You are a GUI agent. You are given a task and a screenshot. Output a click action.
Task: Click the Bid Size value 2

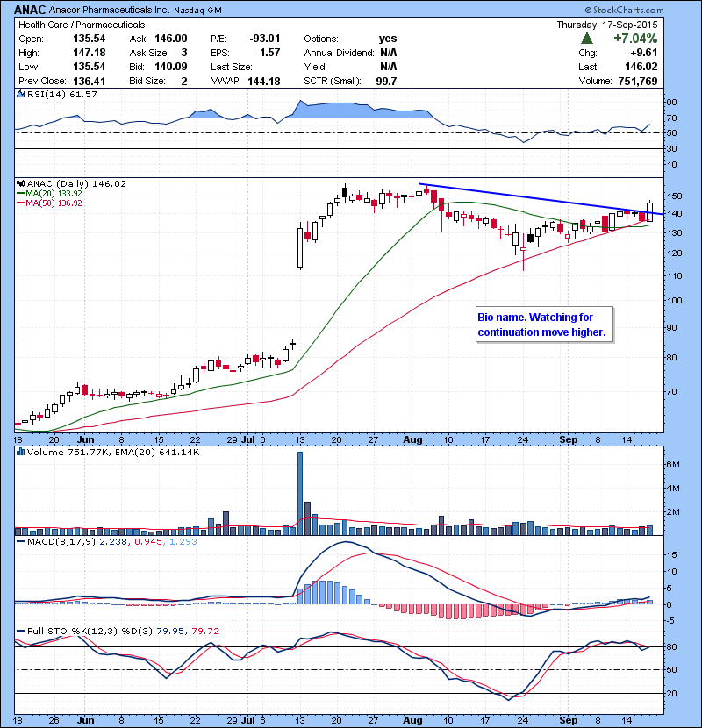point(184,81)
